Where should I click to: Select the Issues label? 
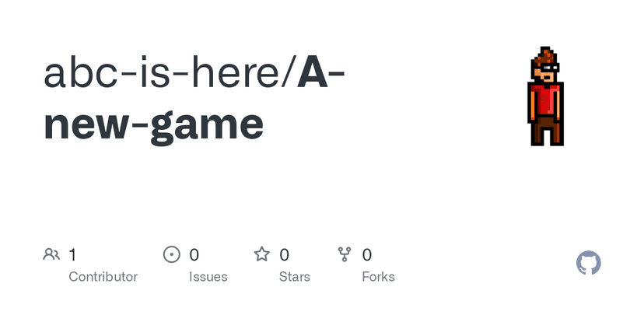[x=208, y=277]
